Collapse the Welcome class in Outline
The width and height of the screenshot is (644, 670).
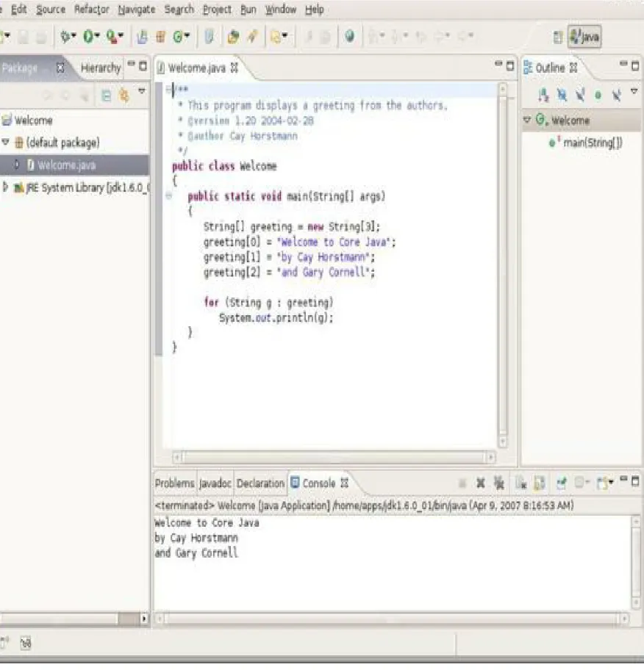(527, 120)
